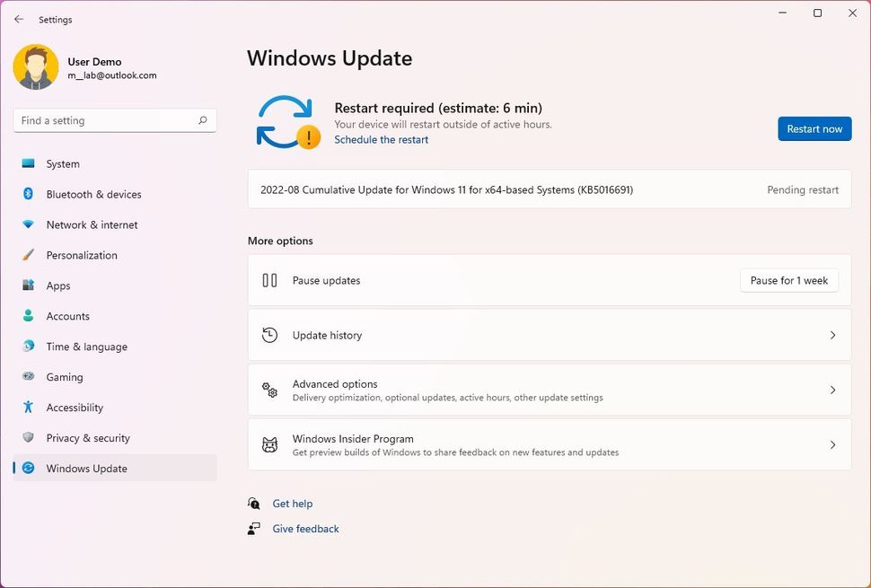Click the Restart now button
This screenshot has width=871, height=588.
coord(814,128)
